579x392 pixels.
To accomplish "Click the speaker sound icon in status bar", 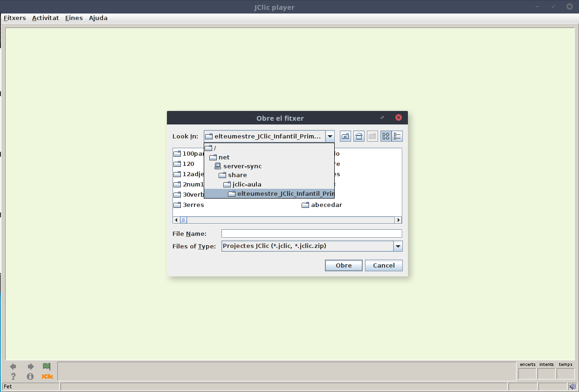I will tap(572, 386).
